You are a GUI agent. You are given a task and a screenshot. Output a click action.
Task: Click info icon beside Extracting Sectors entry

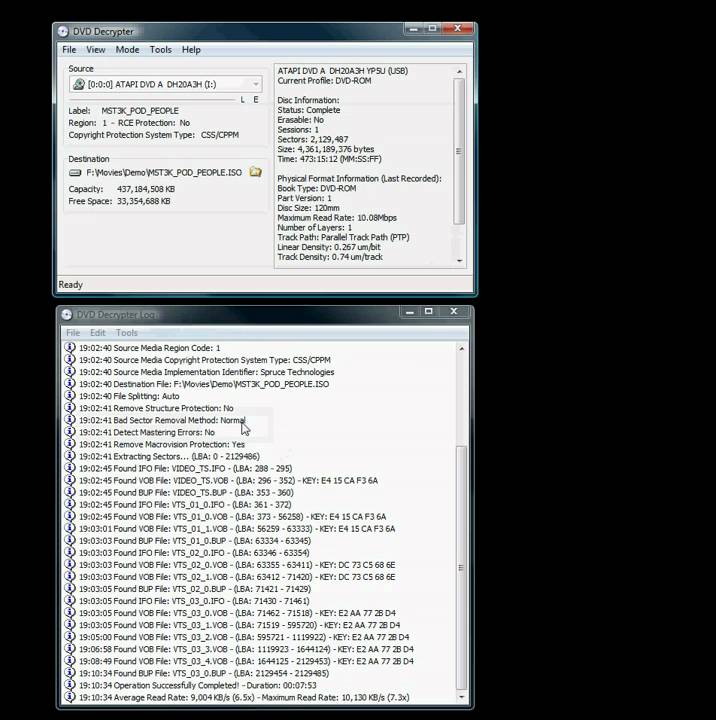(x=70, y=456)
